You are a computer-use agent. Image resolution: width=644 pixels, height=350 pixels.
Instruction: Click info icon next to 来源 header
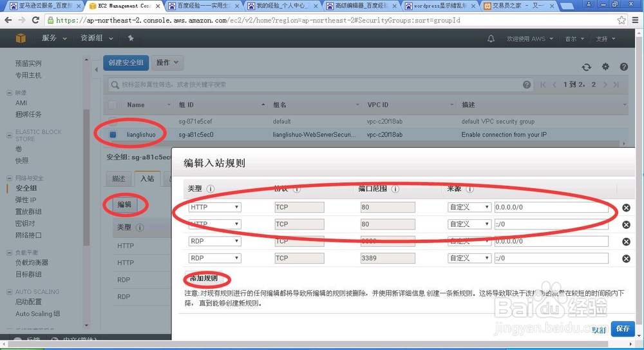tap(469, 189)
